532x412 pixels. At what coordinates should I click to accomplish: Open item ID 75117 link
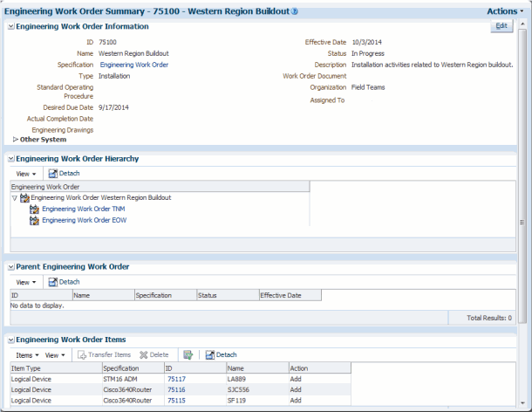point(176,379)
